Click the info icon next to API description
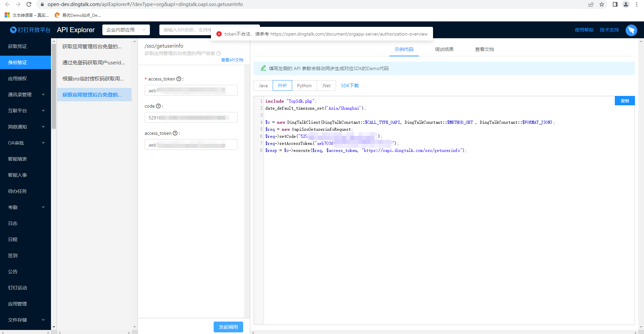This screenshot has width=644, height=334. [x=219, y=53]
